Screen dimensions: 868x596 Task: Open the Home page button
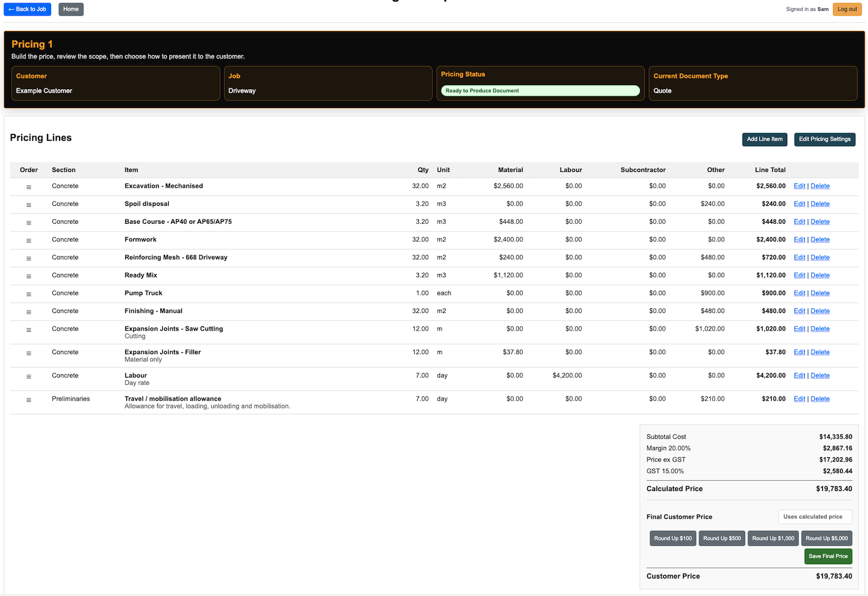coord(71,9)
